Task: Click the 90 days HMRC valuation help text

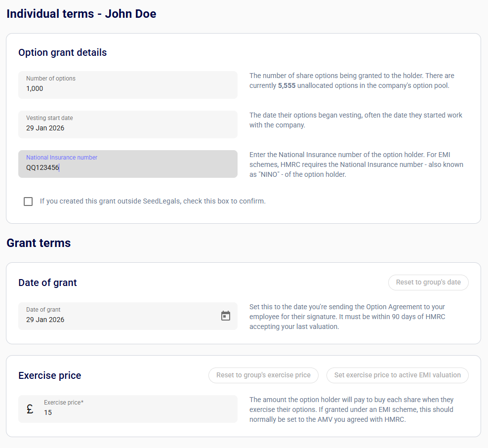Action: point(347,317)
